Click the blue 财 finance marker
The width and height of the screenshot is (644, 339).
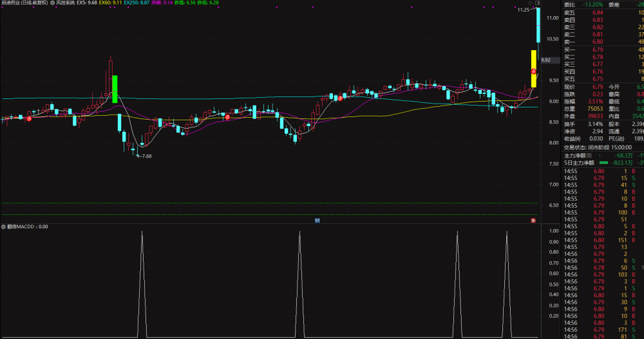point(317,221)
